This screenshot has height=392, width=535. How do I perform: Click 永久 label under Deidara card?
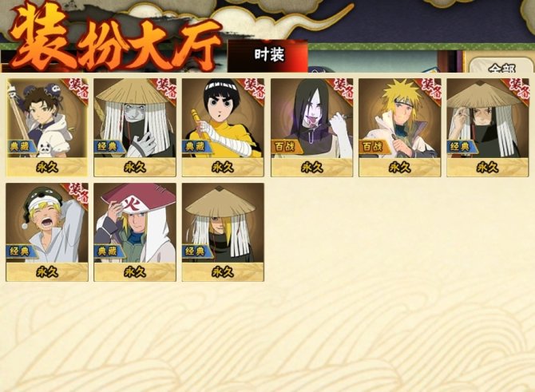coord(223,271)
